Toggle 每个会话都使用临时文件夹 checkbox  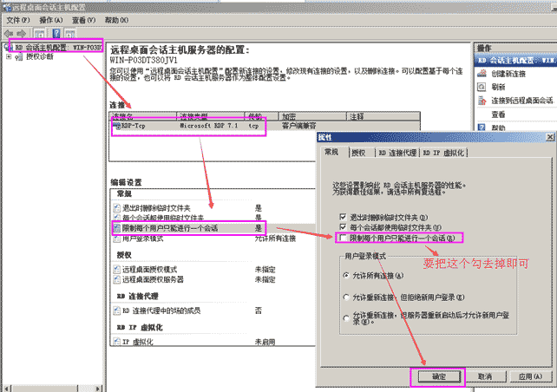click(344, 225)
